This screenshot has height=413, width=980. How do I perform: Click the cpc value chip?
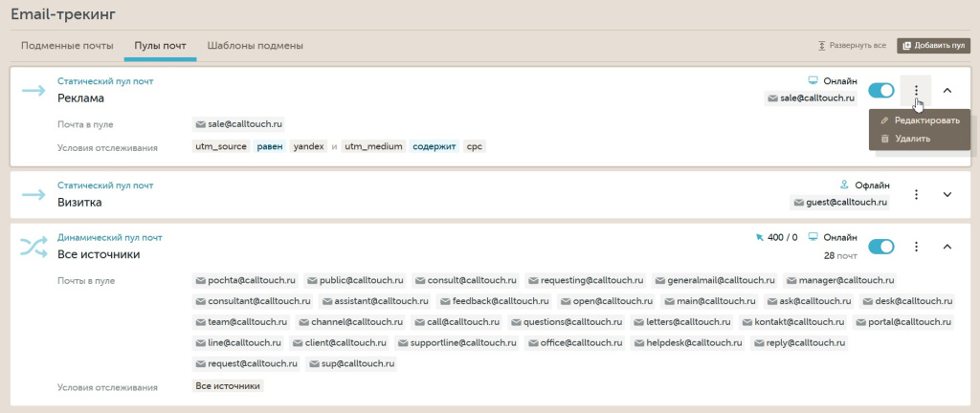pyautogui.click(x=475, y=146)
